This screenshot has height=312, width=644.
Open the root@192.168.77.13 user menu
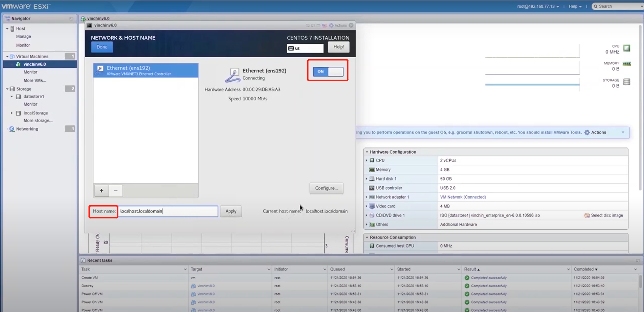click(x=538, y=6)
